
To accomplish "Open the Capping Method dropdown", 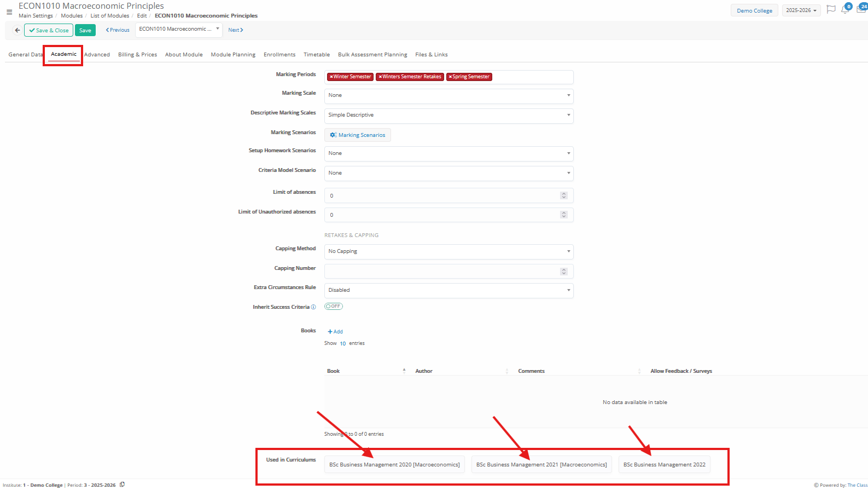I will (448, 251).
